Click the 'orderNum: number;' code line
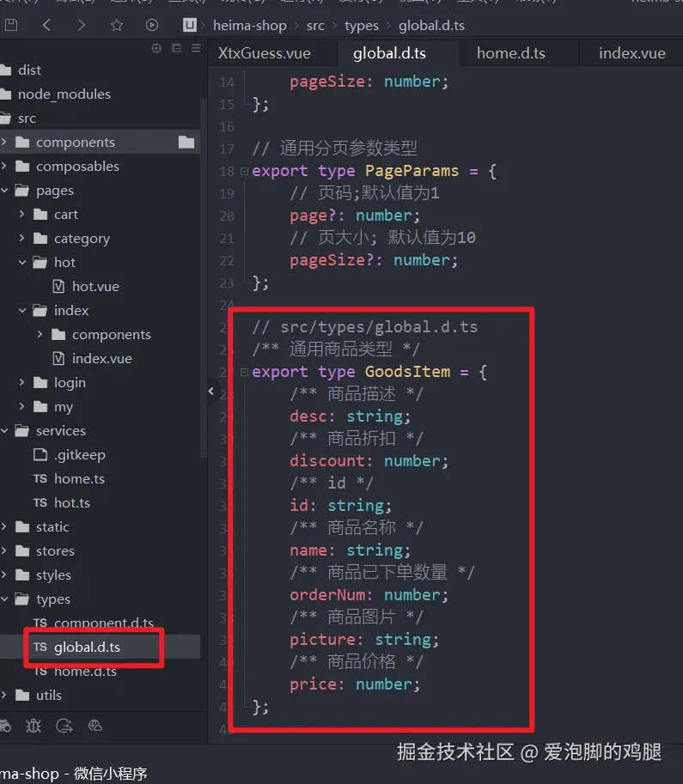The width and height of the screenshot is (683, 784). click(369, 595)
